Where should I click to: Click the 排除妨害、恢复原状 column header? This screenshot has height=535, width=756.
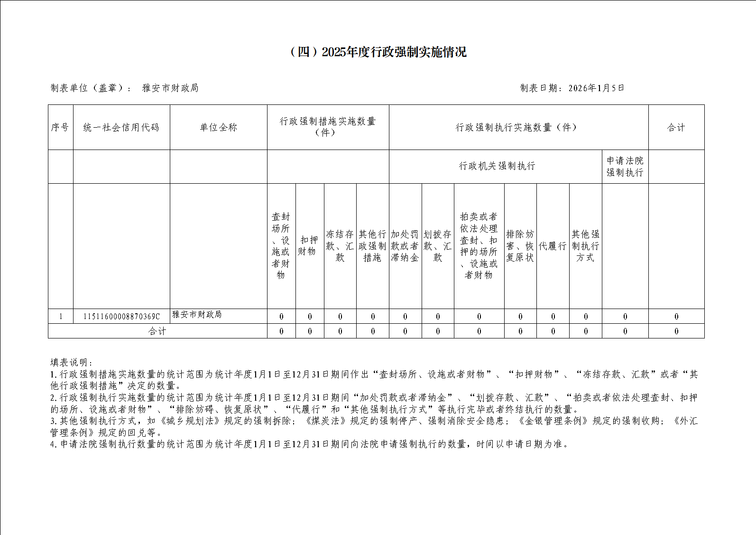[520, 246]
